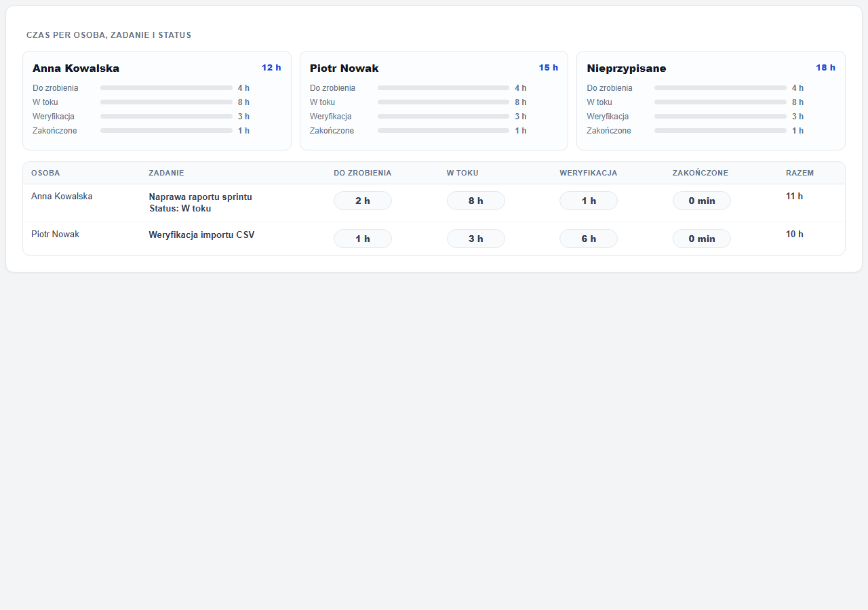Click the 1 h Weryfikacja pill for Anna Kowalska

(x=589, y=201)
